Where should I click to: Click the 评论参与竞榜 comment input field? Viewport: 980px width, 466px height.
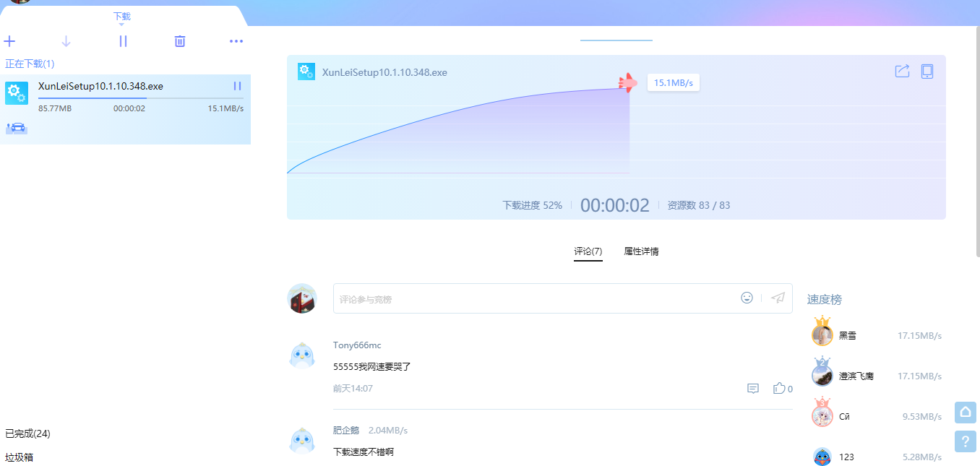[535, 298]
